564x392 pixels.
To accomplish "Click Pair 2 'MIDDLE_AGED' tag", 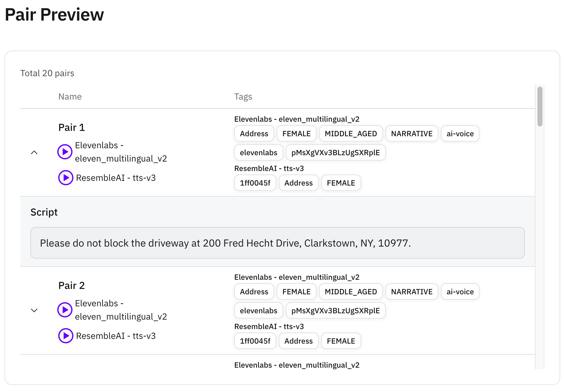I will pos(351,291).
